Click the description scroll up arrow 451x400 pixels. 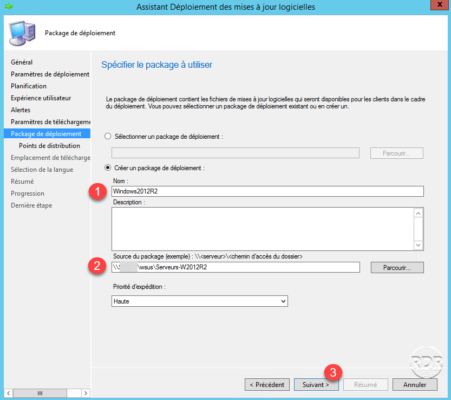pos(418,213)
